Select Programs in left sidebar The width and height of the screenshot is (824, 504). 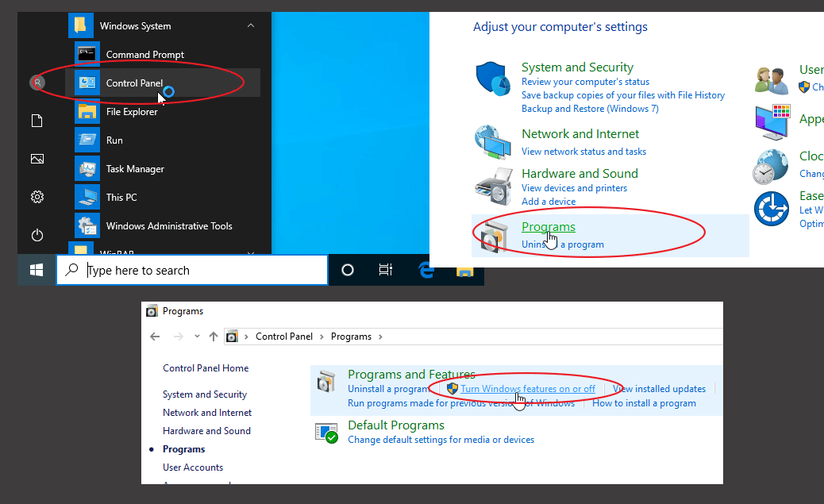pos(183,448)
